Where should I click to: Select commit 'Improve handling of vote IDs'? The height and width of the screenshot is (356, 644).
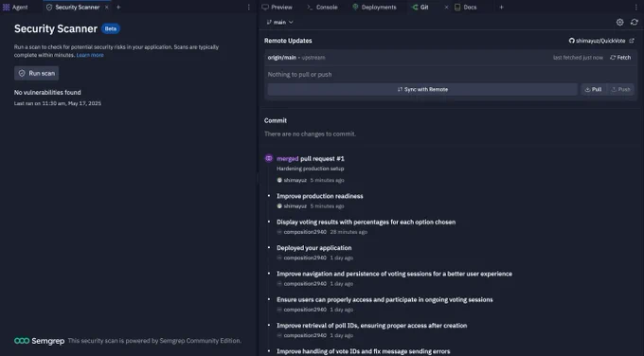click(x=364, y=351)
